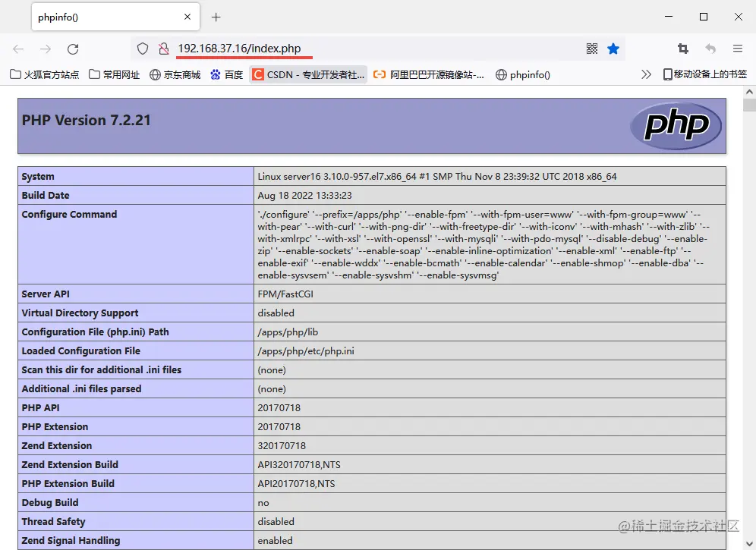Open the 百度 bookmark
This screenshot has width=756, height=550.
point(227,74)
